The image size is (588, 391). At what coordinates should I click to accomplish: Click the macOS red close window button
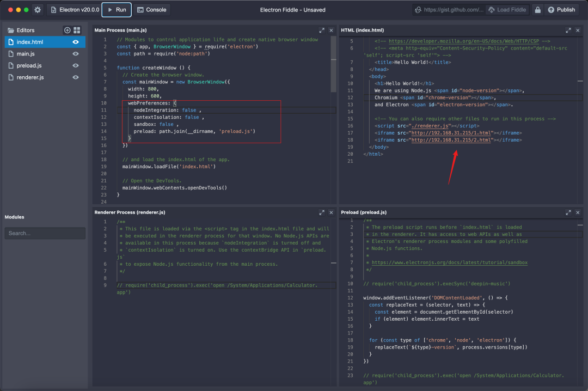[x=10, y=10]
